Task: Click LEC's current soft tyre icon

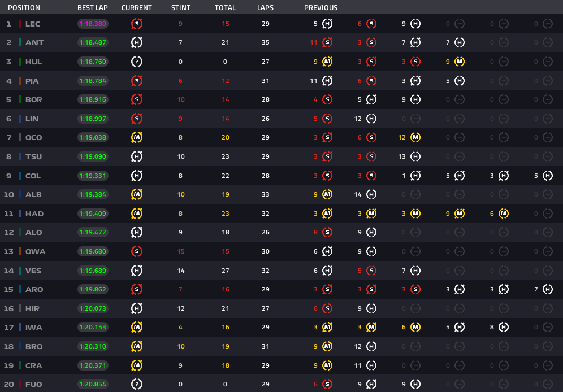Action: 137,24
